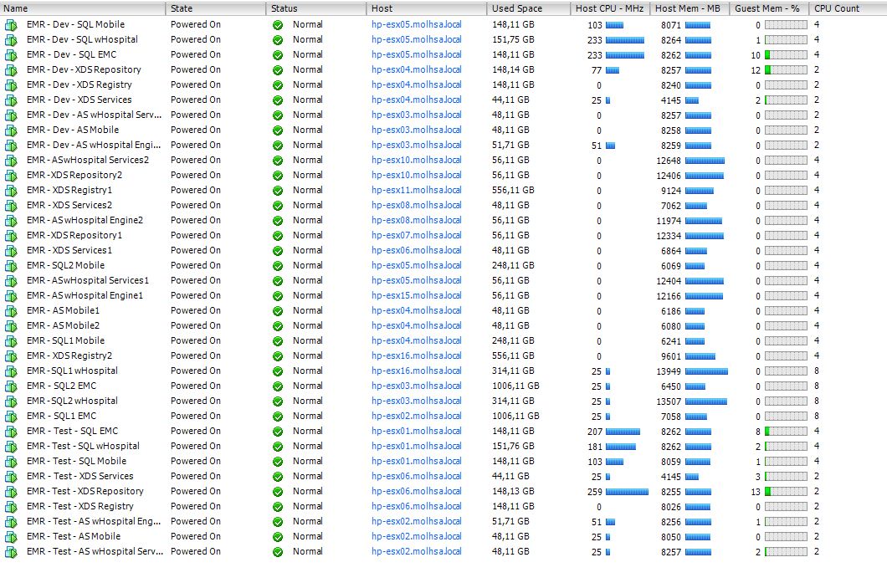This screenshot has width=887, height=588.
Task: Click green Normal status icon for EMR - AS Mobile1
Action: [x=278, y=311]
